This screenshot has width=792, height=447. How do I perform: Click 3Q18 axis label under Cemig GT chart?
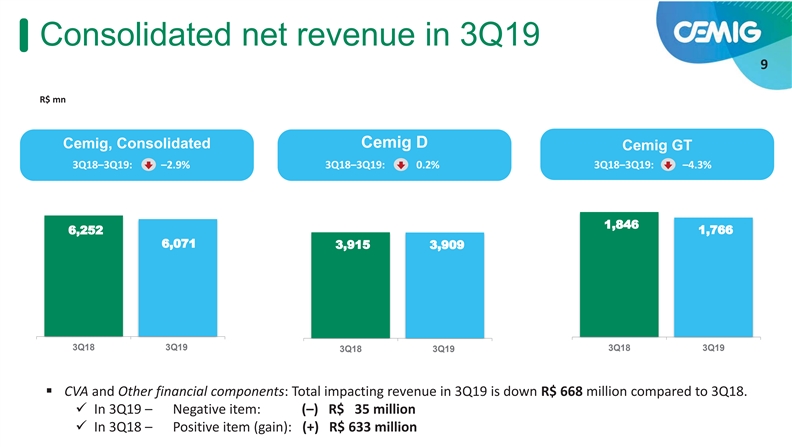coord(619,348)
